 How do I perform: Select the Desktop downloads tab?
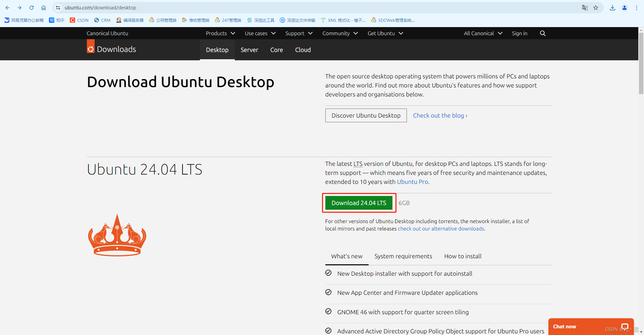click(x=217, y=50)
